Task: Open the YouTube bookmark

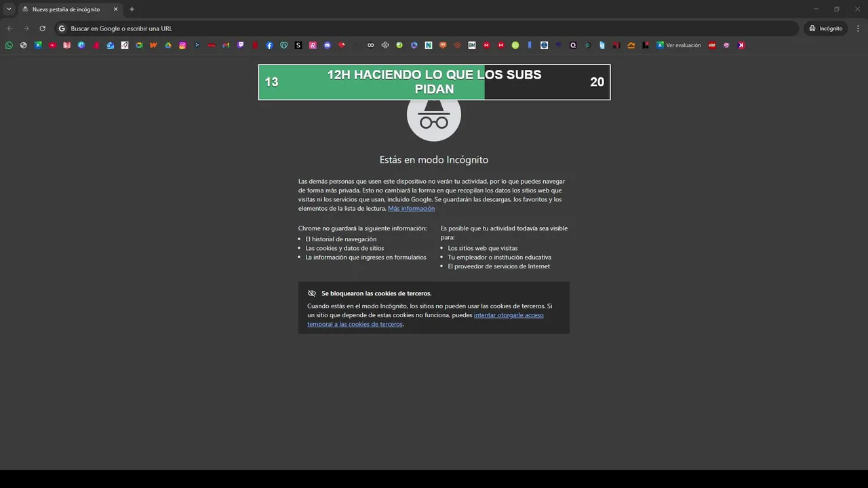Action: (x=52, y=45)
